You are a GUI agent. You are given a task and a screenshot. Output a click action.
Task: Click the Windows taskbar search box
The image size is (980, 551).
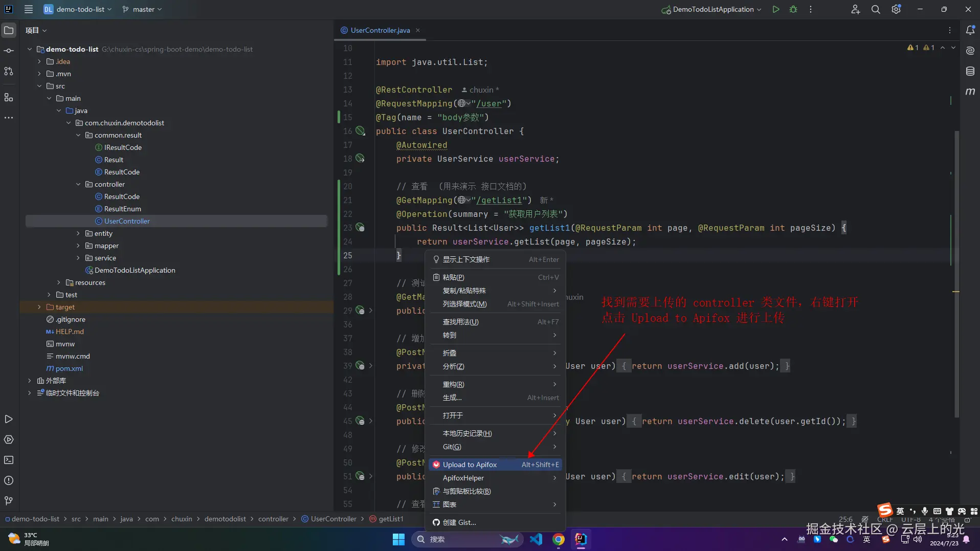(467, 539)
